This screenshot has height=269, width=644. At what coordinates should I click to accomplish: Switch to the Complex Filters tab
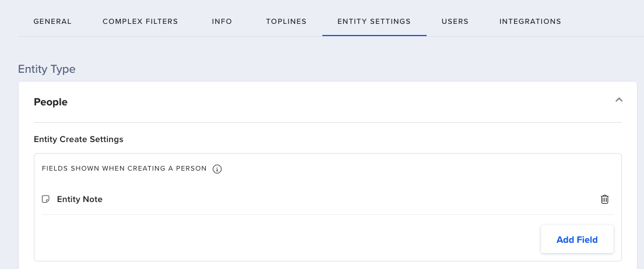tap(140, 22)
